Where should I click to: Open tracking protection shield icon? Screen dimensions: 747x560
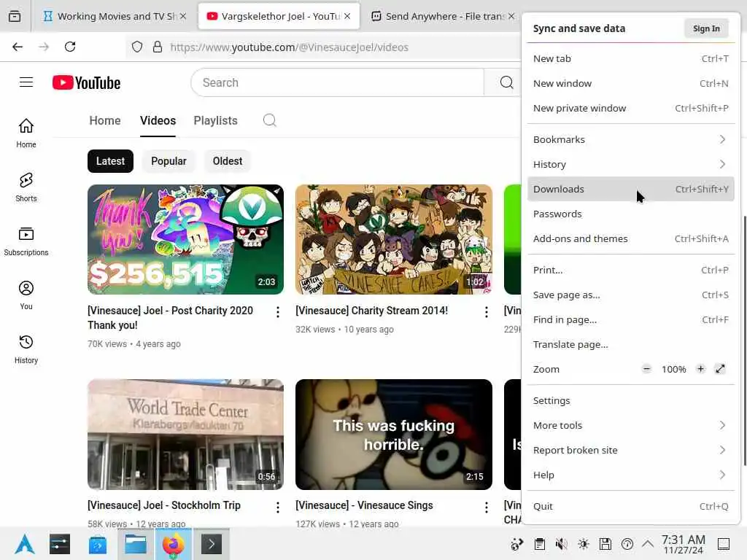coord(137,47)
